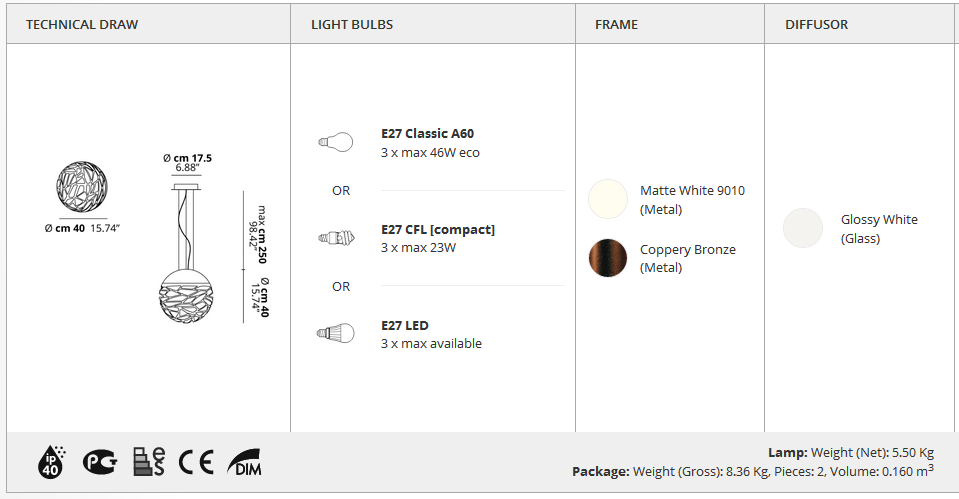Screen dimensions: 959x499
Task: Click the E27 LED bulb icon
Action: coord(335,334)
